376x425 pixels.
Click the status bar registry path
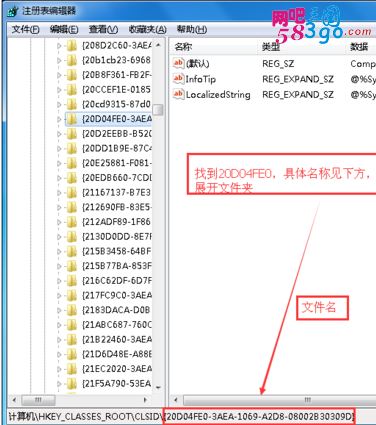[x=182, y=417]
